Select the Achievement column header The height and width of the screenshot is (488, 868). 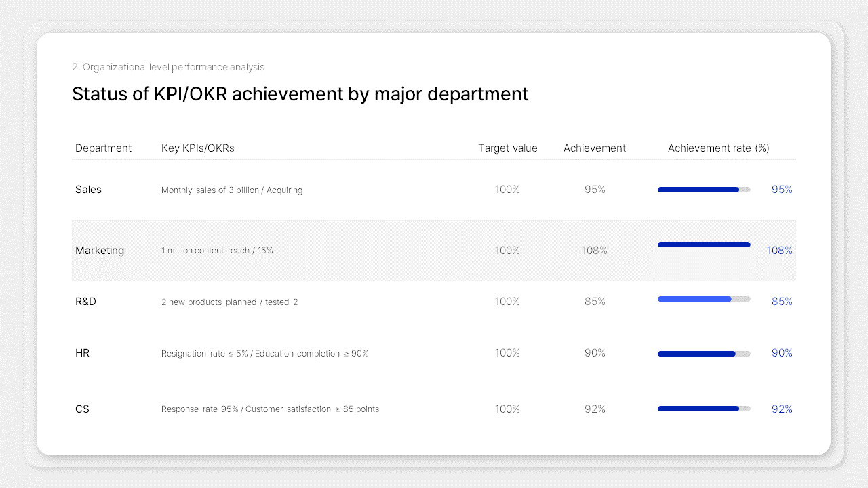[595, 148]
